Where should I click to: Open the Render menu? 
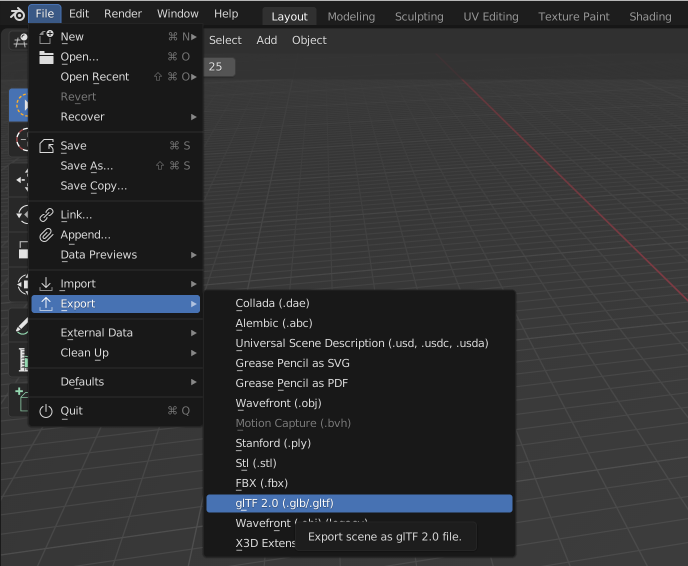click(x=123, y=14)
